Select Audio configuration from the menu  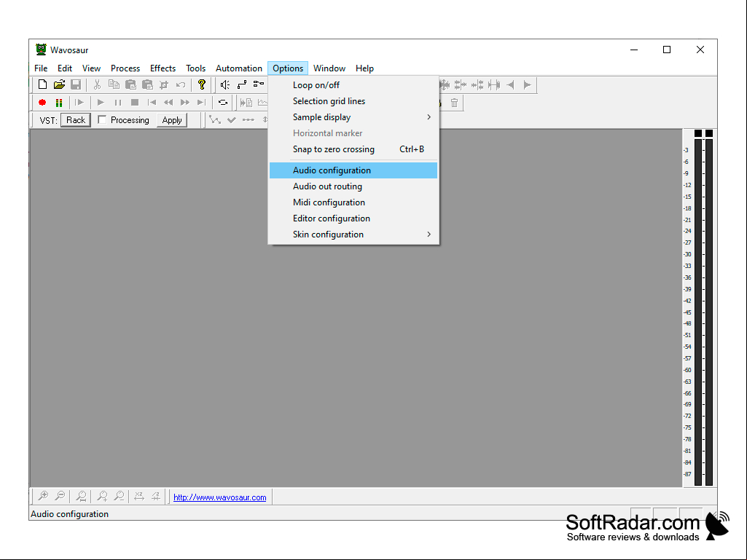[353, 170]
